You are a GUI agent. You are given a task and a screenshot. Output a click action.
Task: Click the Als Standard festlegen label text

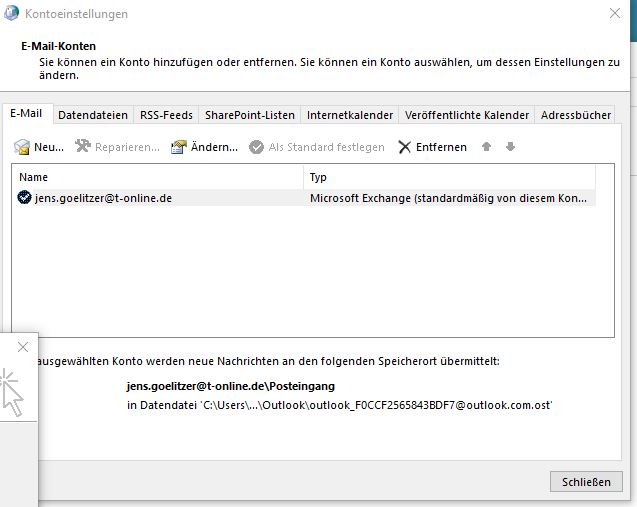click(x=326, y=147)
